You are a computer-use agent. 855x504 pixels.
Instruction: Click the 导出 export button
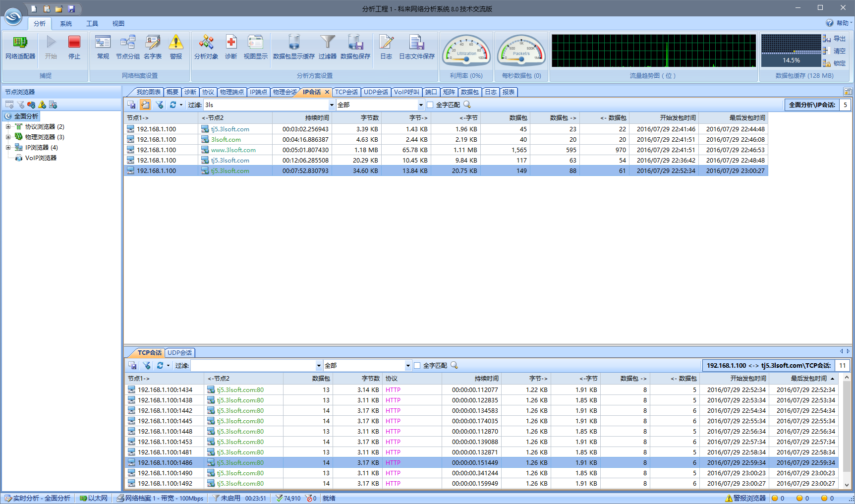[x=835, y=39]
